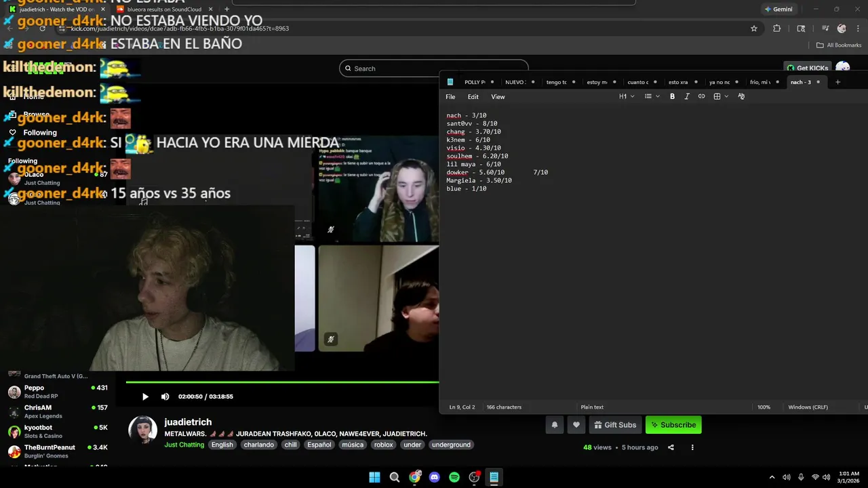Click the Subscribe button on Kick
This screenshot has height=488, width=868.
tap(673, 425)
